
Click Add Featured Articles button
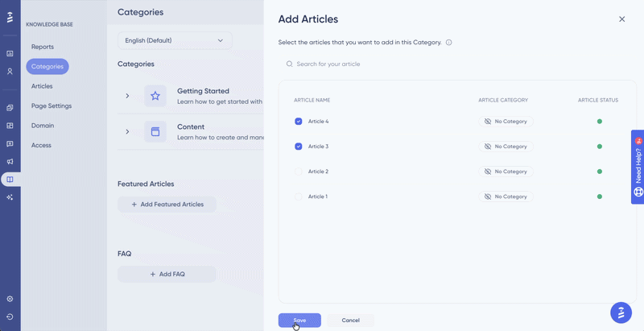(167, 205)
